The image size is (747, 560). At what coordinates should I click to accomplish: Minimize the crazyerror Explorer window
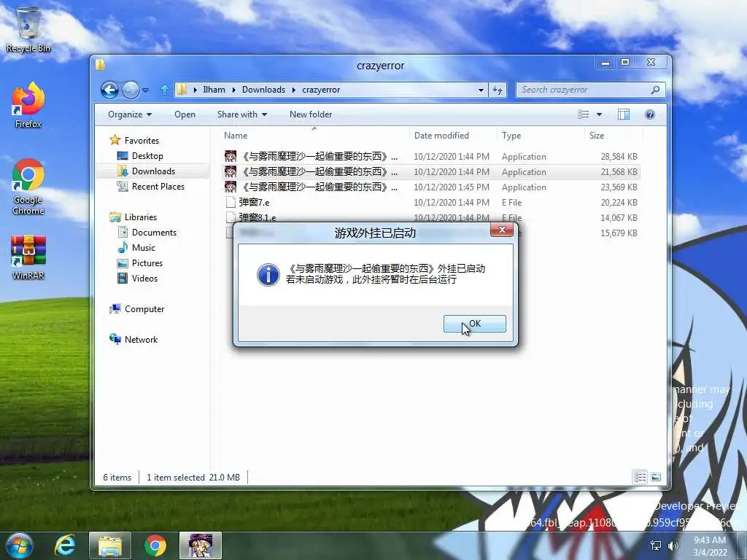click(605, 63)
